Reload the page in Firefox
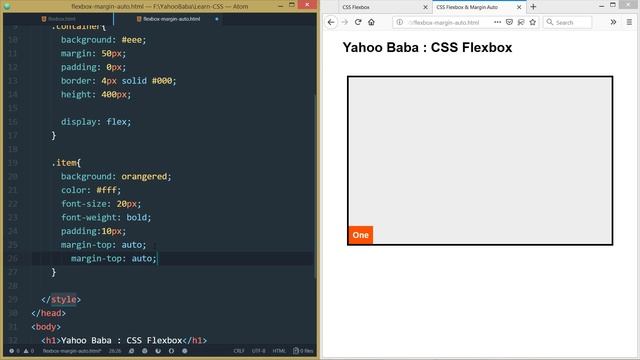This screenshot has width=640, height=360. coord(358,22)
